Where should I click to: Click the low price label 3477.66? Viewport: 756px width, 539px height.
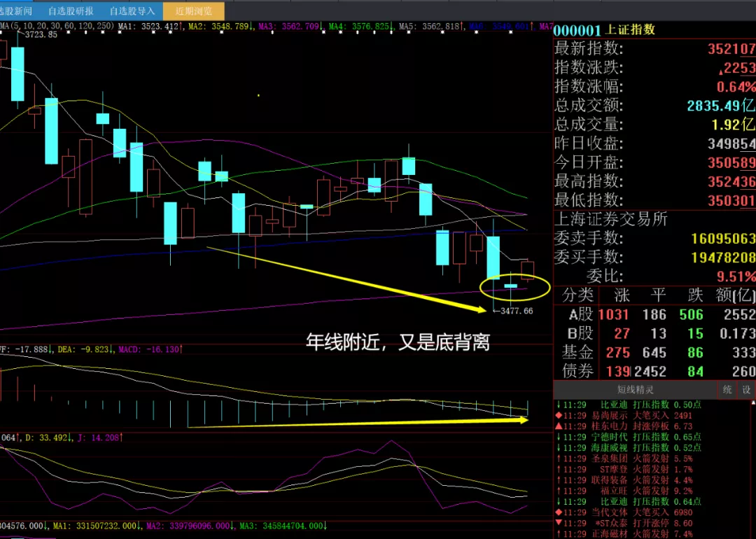point(517,311)
